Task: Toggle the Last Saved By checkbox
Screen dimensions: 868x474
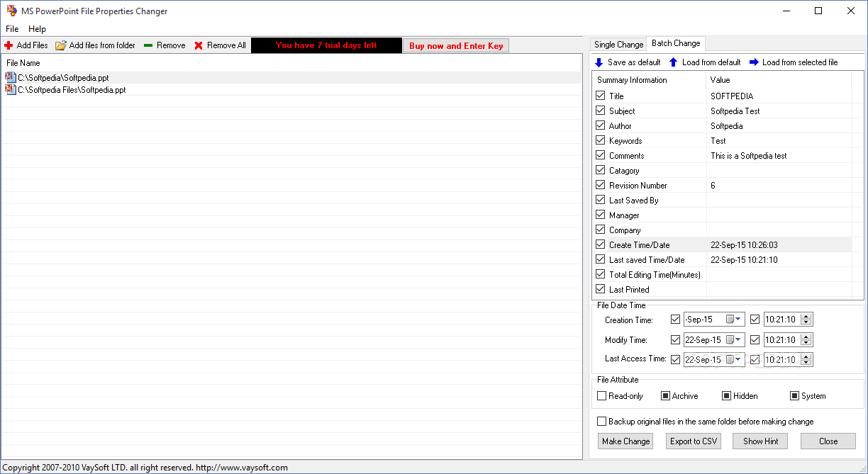Action: tap(601, 200)
